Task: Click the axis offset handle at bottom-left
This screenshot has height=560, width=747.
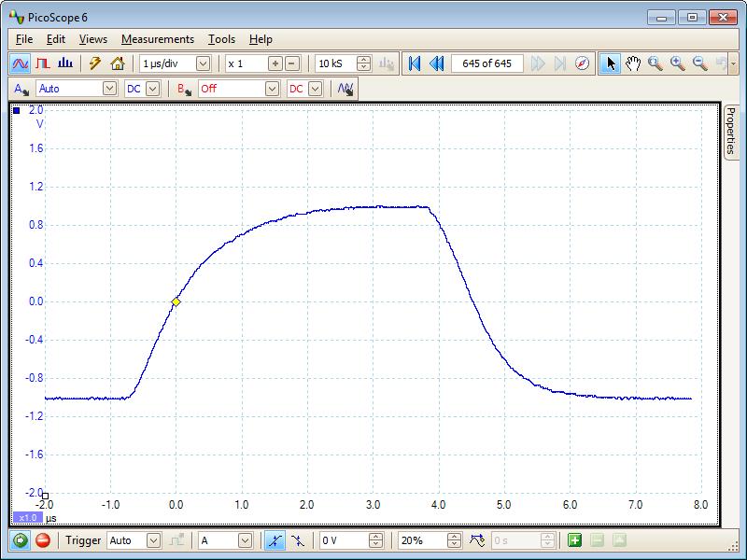Action: coord(45,496)
